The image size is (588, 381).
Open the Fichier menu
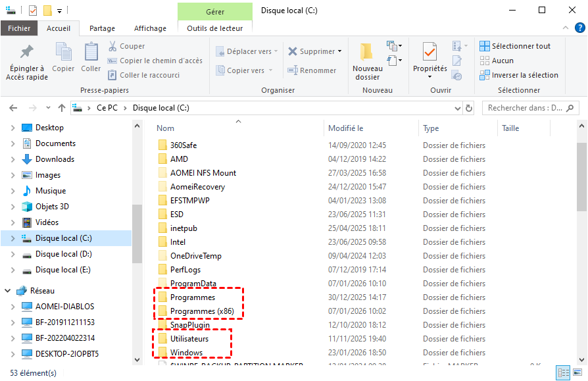click(19, 28)
